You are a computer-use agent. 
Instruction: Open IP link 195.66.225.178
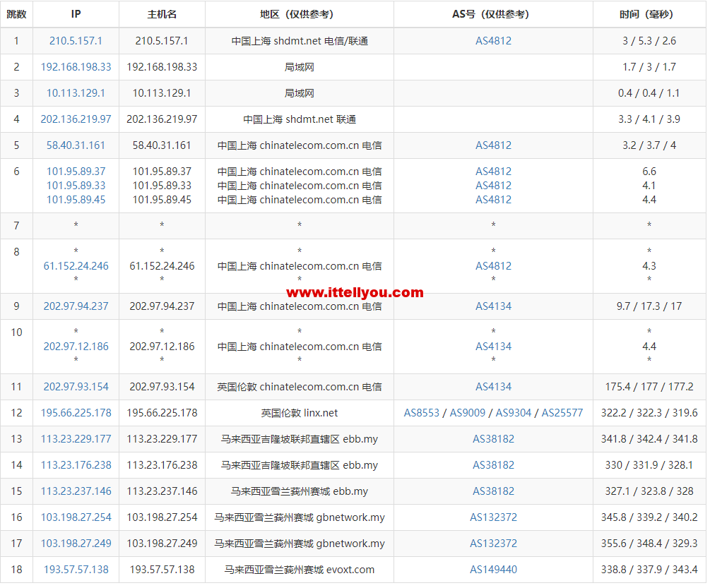pos(76,413)
